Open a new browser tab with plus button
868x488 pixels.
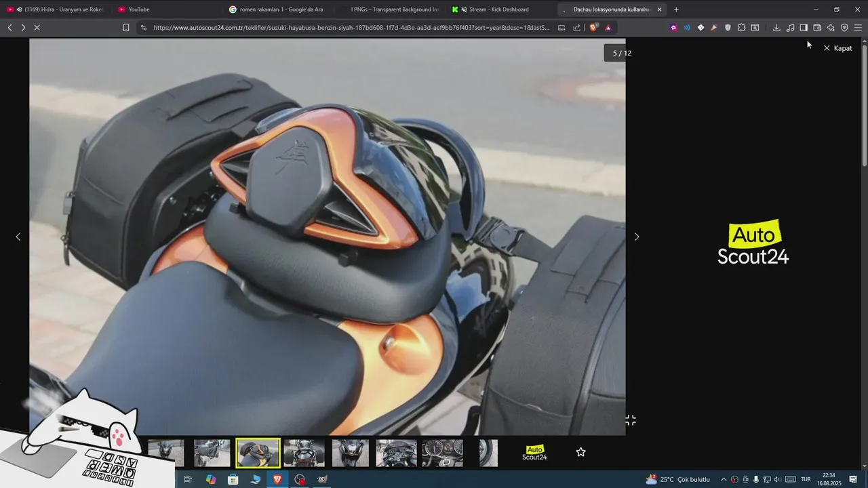click(x=676, y=9)
